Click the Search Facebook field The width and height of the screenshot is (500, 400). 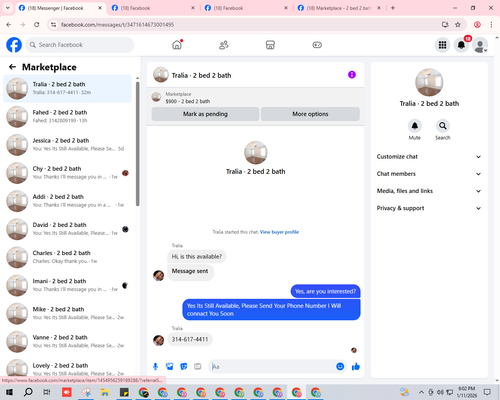pos(80,45)
